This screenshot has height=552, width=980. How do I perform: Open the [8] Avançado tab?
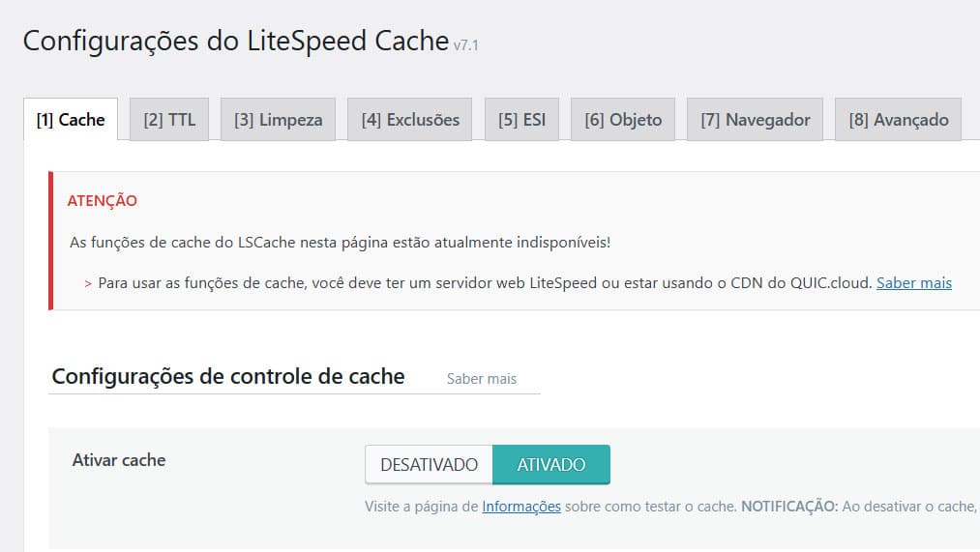click(x=898, y=119)
